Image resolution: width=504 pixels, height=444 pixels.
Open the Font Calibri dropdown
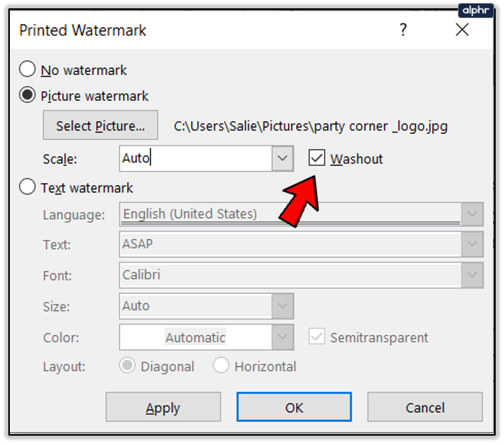(473, 275)
